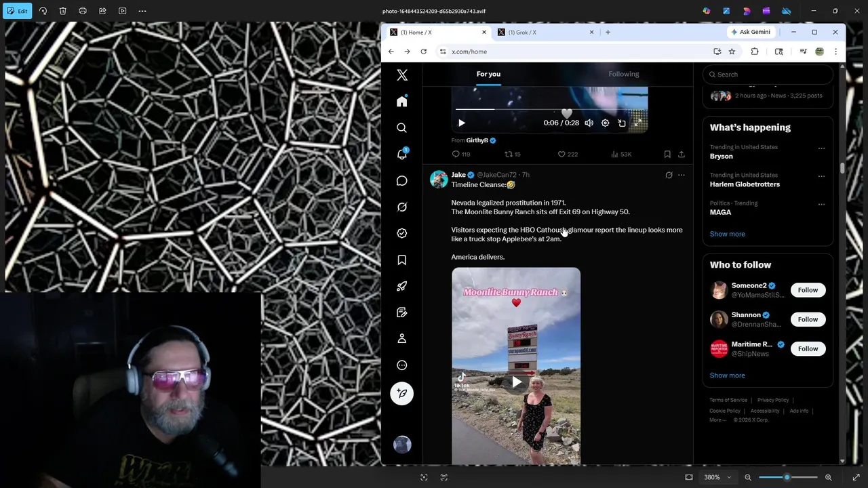The image size is (868, 488).
Task: Open Explore search icon in X sidebar
Action: [402, 127]
